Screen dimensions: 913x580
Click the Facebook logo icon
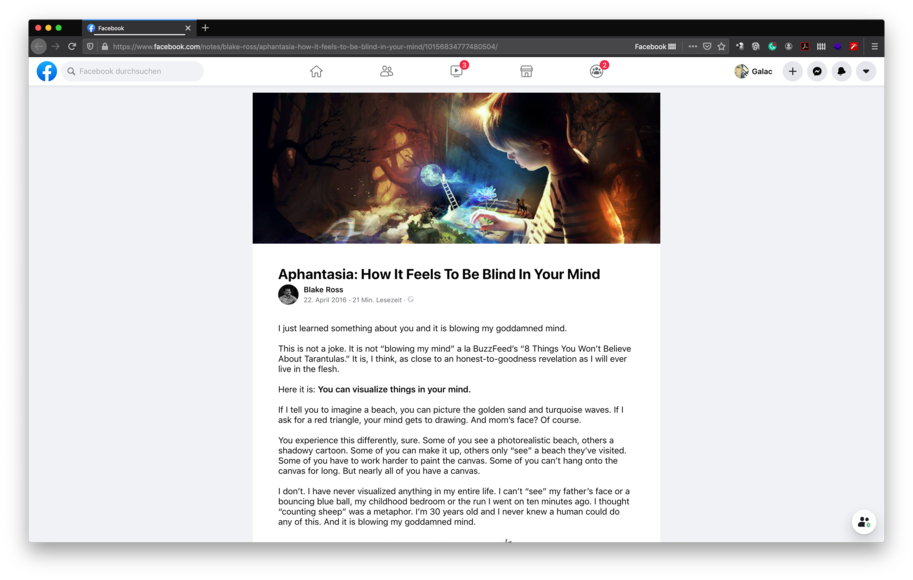pyautogui.click(x=47, y=71)
